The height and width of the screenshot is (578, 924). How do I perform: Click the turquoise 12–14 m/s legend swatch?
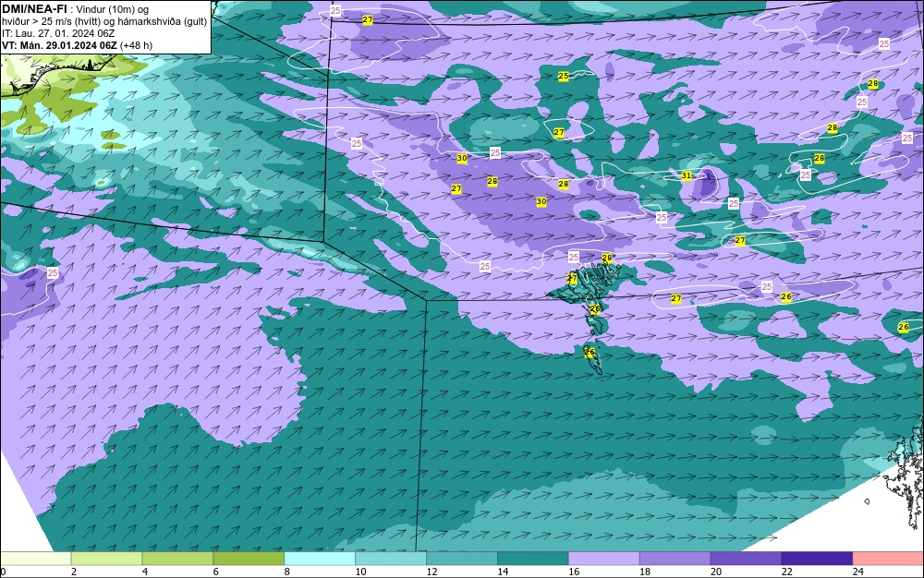click(461, 559)
